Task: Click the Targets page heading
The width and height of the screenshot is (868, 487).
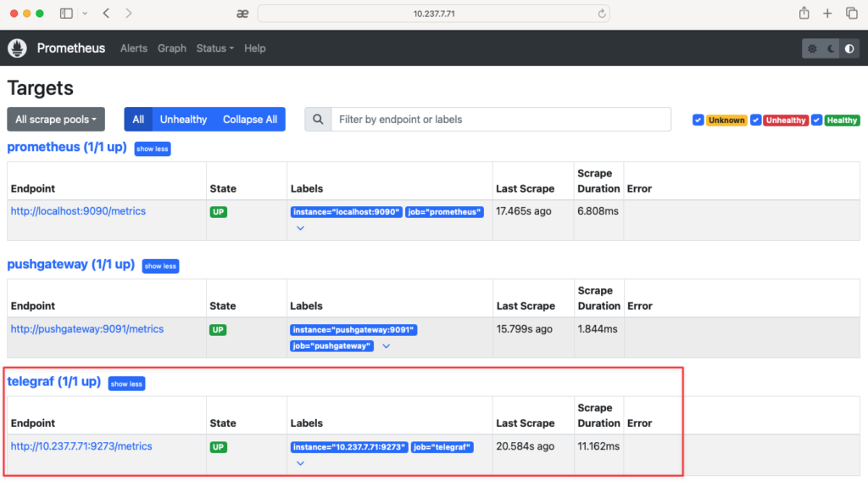Action: pos(41,88)
